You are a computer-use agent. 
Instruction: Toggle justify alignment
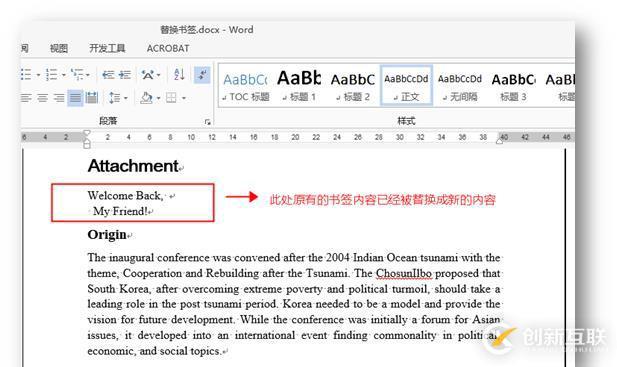tap(75, 98)
